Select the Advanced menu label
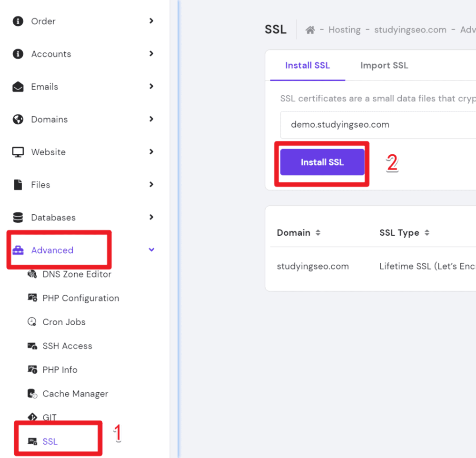 click(x=52, y=250)
